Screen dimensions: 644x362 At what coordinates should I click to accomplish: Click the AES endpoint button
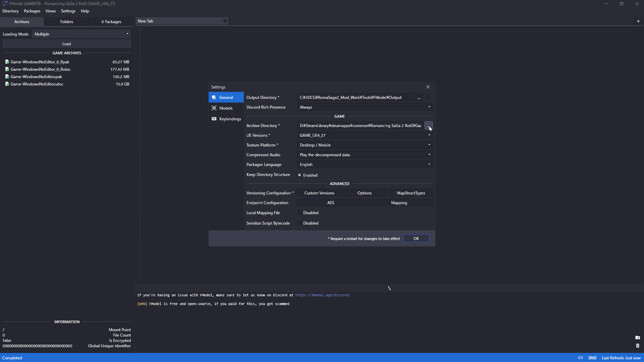(x=330, y=203)
